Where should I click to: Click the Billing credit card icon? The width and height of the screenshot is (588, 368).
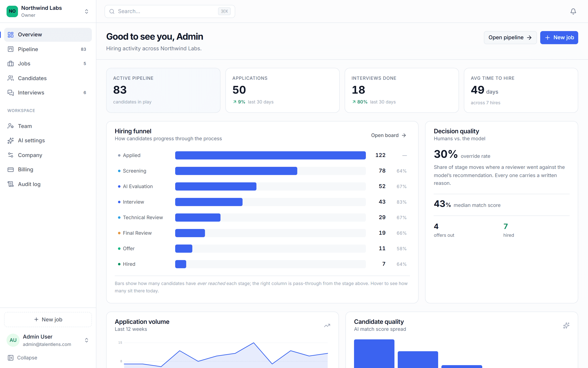pyautogui.click(x=10, y=169)
